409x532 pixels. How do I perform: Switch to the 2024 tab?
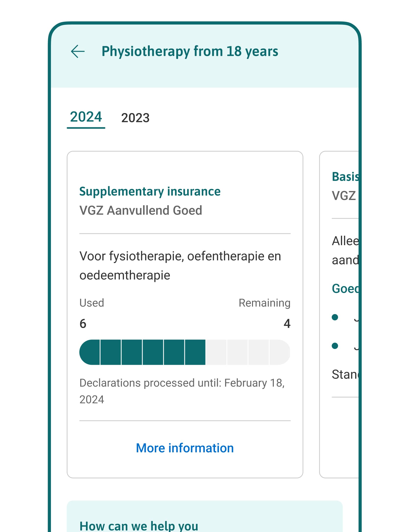point(86,117)
